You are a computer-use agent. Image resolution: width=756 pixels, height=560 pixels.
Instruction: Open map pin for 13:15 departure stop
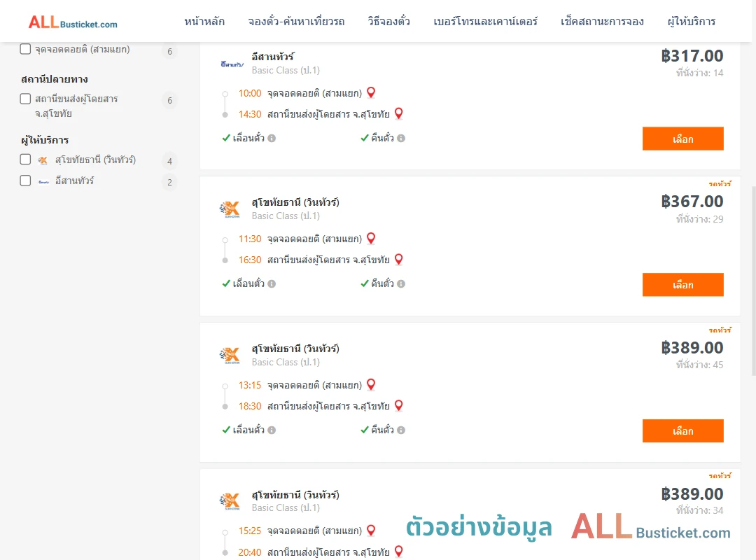coord(371,384)
